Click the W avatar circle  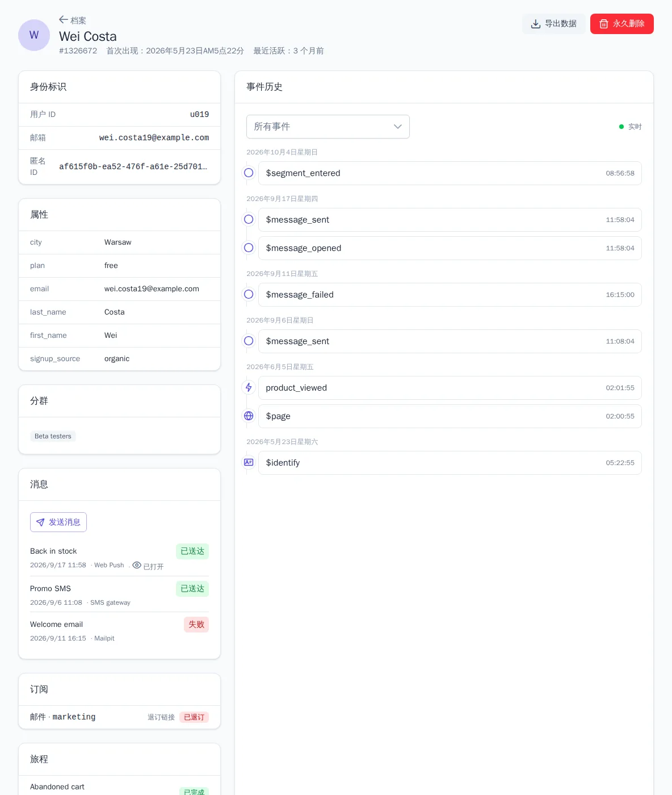pyautogui.click(x=34, y=35)
